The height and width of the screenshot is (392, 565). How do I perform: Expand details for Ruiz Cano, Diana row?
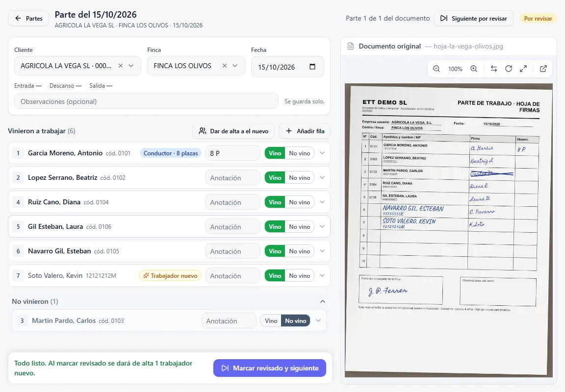point(322,202)
